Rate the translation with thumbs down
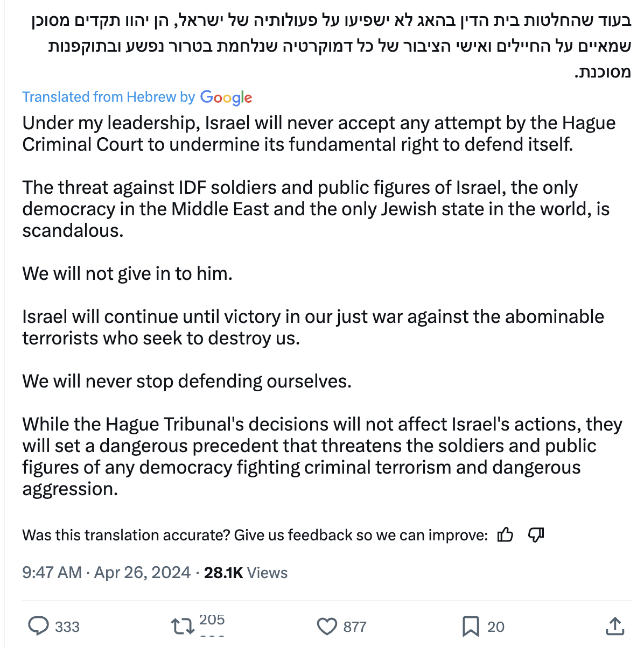Viewport: 644px width, 648px height. (x=536, y=535)
